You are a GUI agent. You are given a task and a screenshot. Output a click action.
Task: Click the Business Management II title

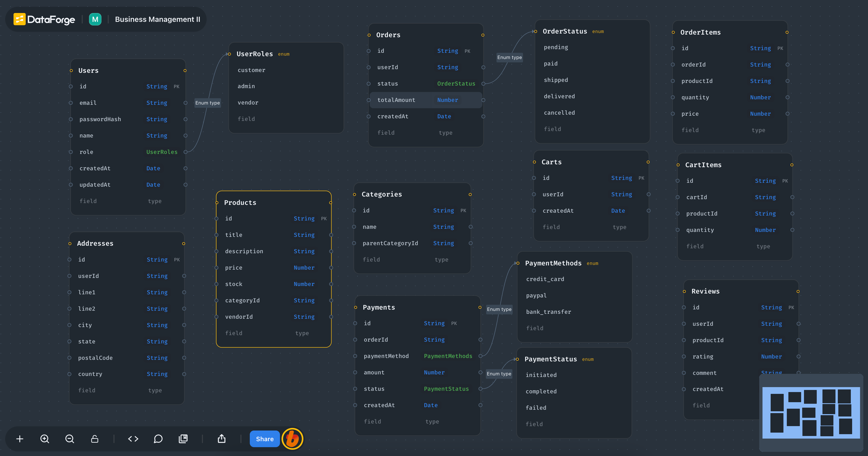coord(157,19)
